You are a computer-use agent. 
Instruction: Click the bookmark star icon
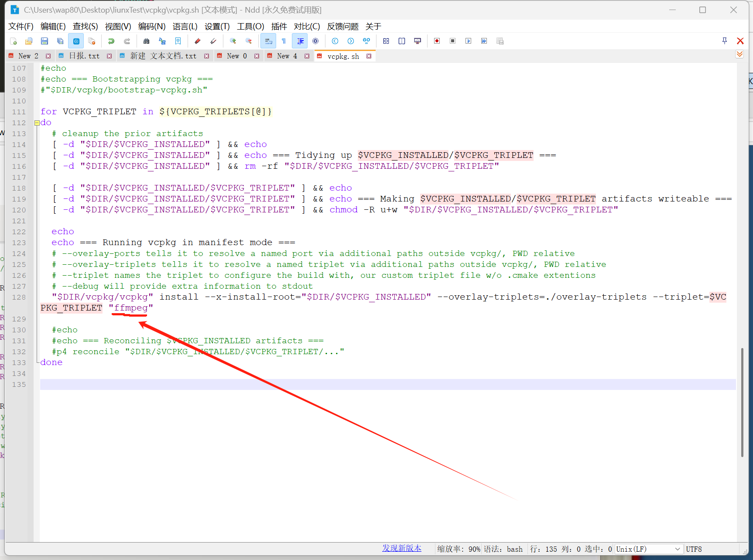pyautogui.click(x=178, y=41)
